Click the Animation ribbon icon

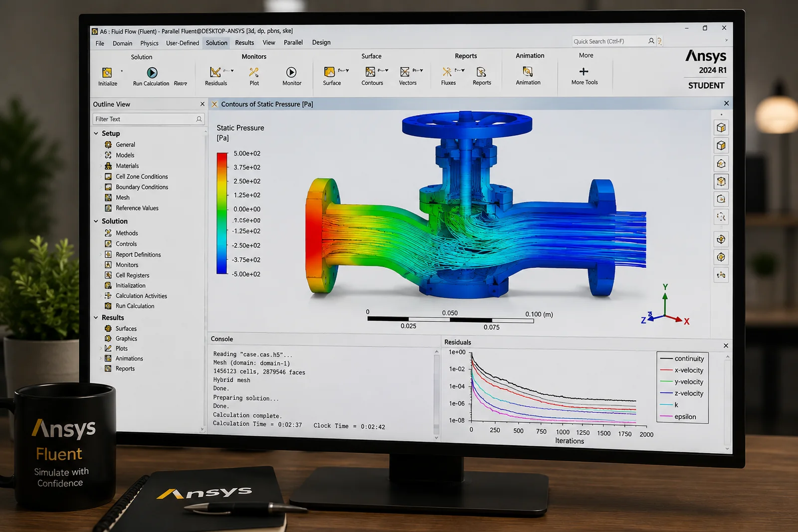(528, 71)
